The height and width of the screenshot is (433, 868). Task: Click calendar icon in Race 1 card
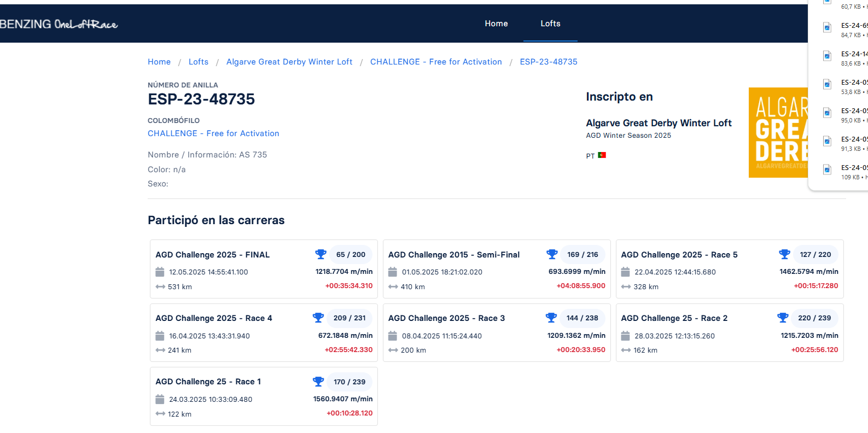coord(160,399)
